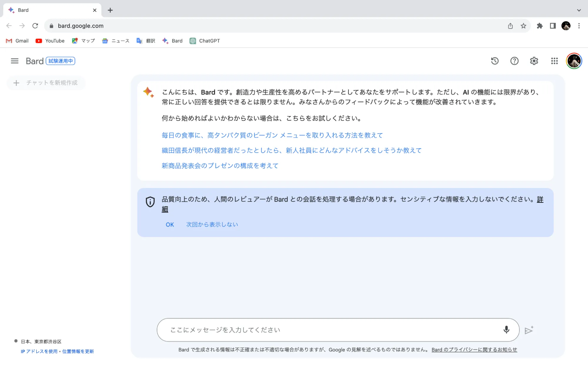Open Bard settings gear icon
588x368 pixels.
click(534, 61)
